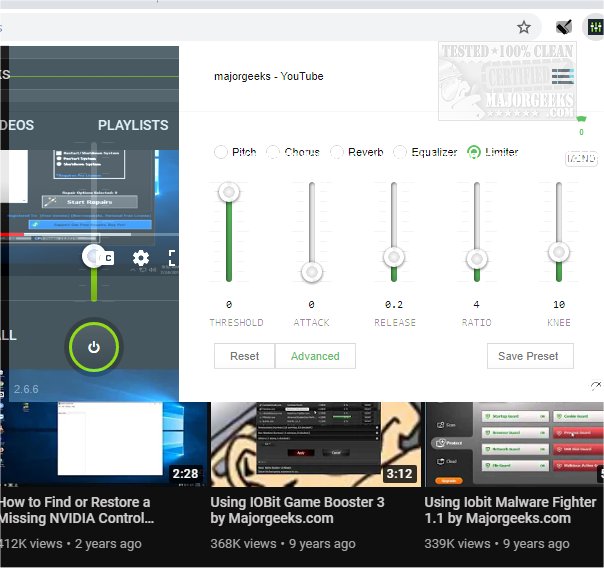Click the ATTACK label
The image size is (604, 568).
tap(312, 322)
